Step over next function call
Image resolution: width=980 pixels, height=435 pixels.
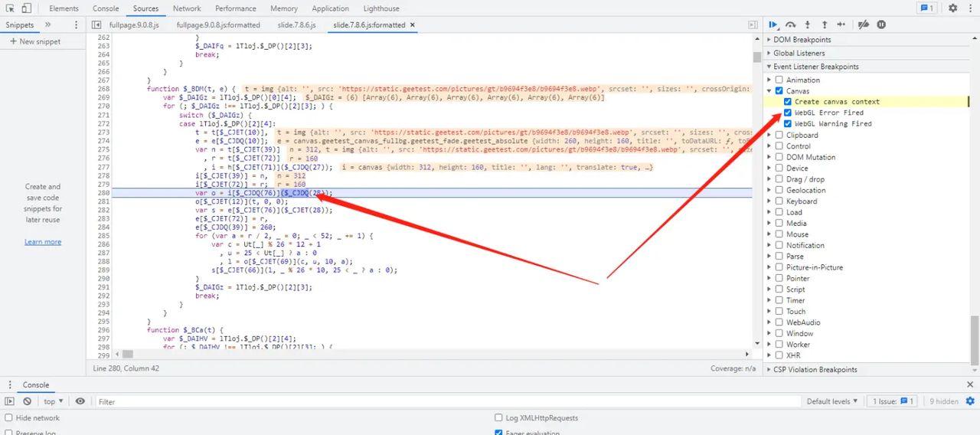coord(791,25)
